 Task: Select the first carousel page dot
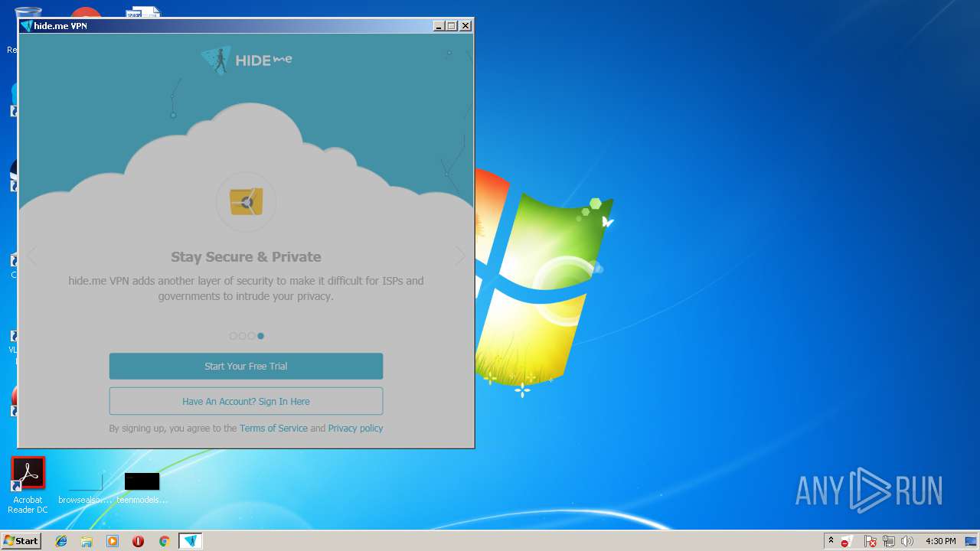pyautogui.click(x=234, y=336)
